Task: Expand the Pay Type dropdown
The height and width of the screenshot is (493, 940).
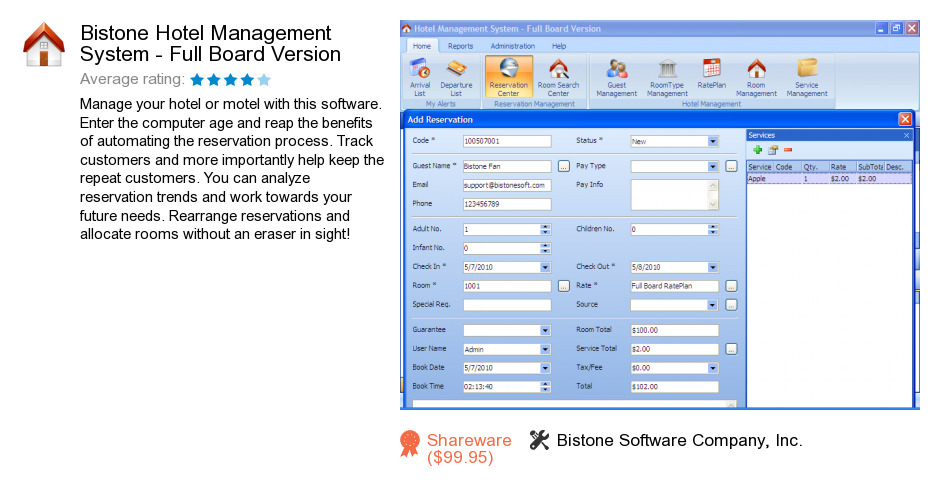Action: pyautogui.click(x=712, y=167)
